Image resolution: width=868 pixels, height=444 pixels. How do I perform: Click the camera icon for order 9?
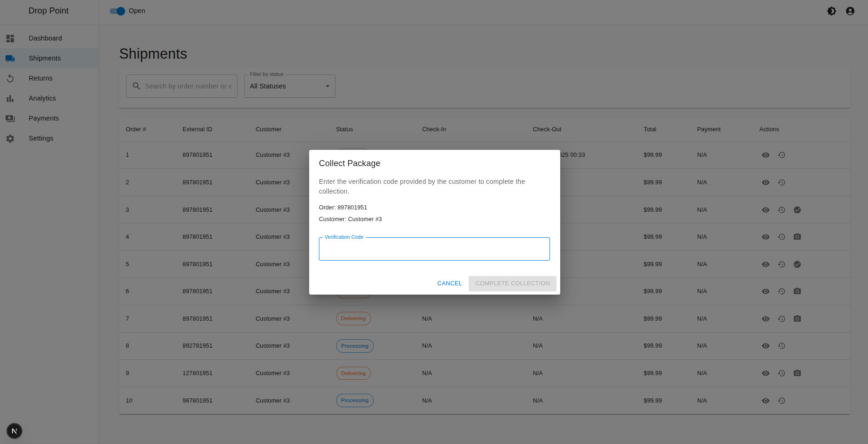tap(797, 373)
